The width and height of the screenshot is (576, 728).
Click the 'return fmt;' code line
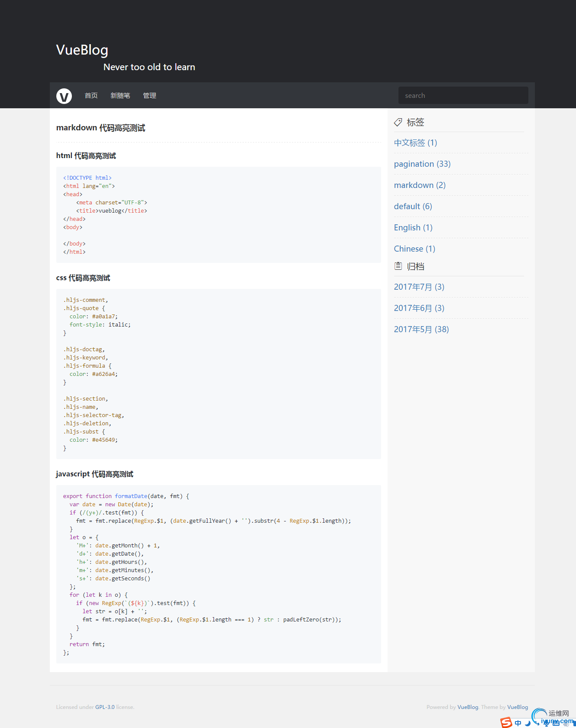[x=87, y=644]
